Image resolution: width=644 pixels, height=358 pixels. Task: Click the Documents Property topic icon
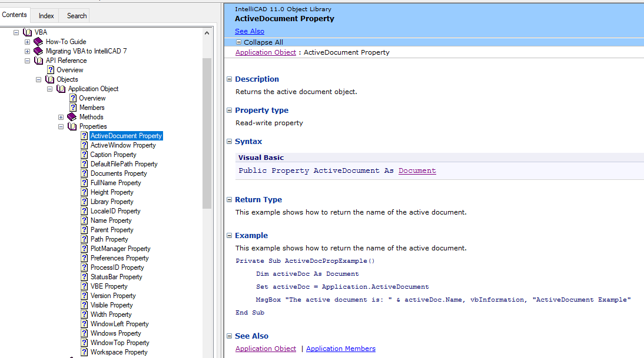click(x=84, y=173)
